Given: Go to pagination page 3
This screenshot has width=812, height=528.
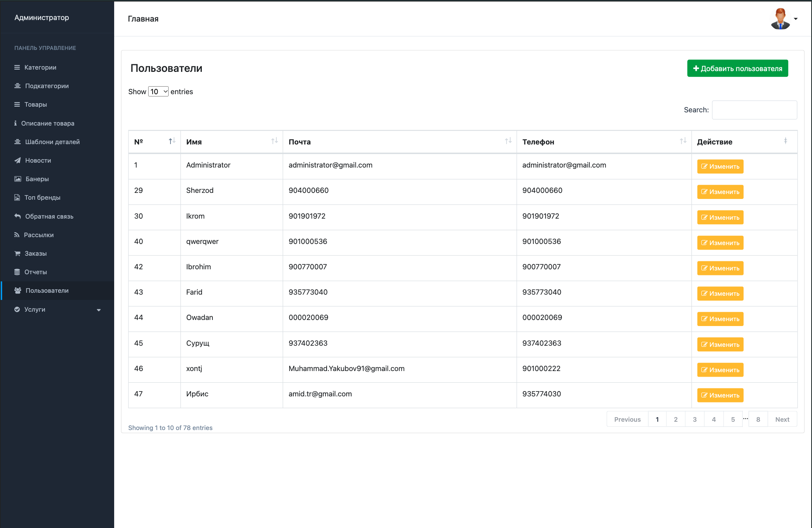Looking at the screenshot, I should 695,419.
